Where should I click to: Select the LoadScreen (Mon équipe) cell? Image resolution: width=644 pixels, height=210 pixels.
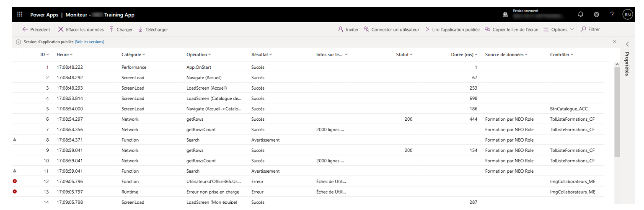click(212, 202)
